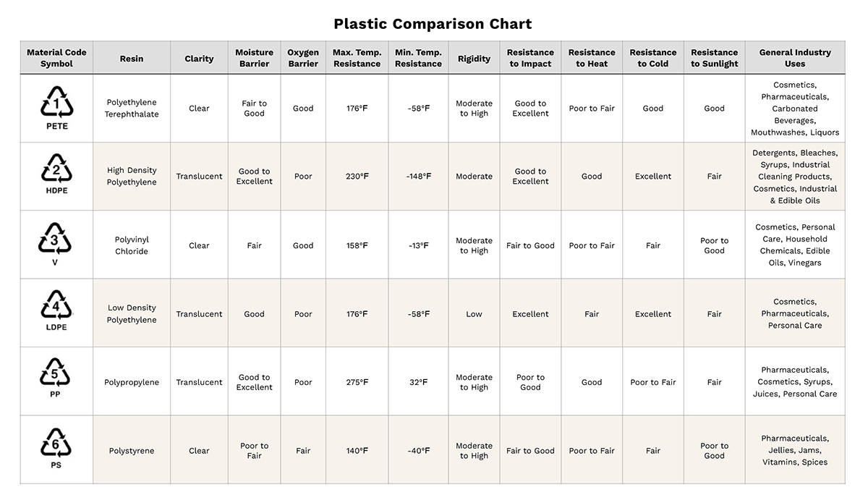The image size is (868, 495).
Task: Click the Oxygen Barrier column header
Action: pyautogui.click(x=303, y=58)
